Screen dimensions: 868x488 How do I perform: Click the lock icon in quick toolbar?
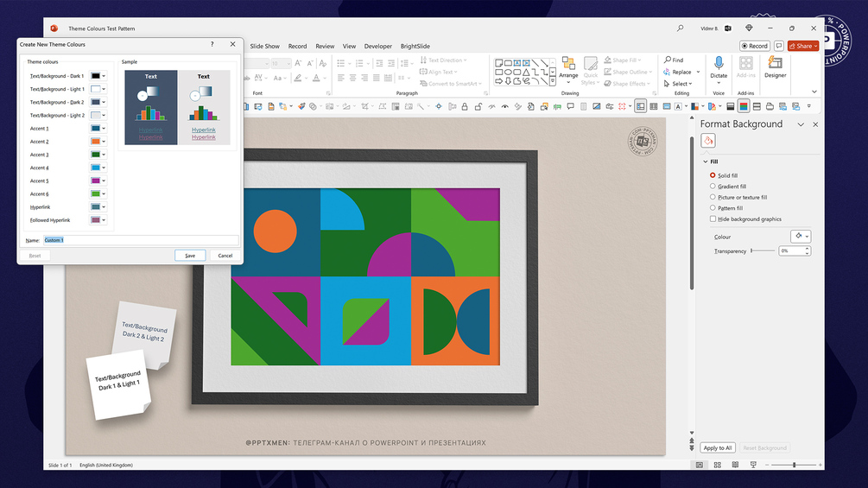(465, 106)
